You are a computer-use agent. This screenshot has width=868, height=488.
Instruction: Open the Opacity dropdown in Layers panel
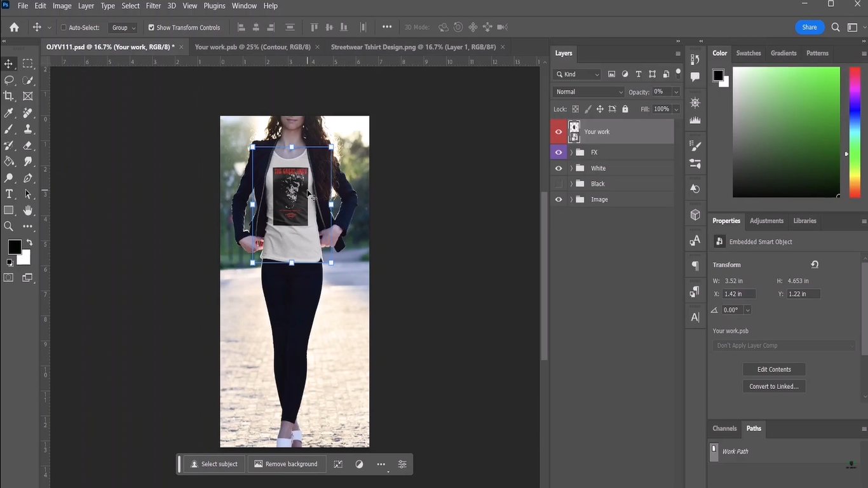click(x=675, y=91)
